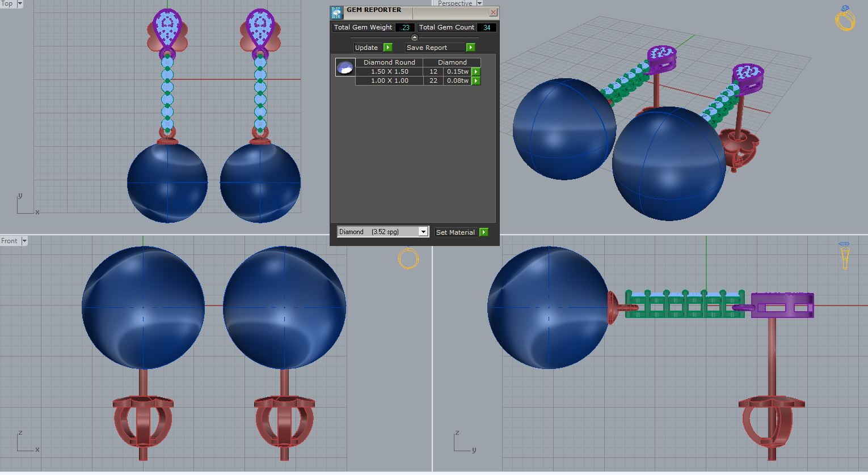The width and height of the screenshot is (868, 475).
Task: Click the Set Material button
Action: coord(457,232)
